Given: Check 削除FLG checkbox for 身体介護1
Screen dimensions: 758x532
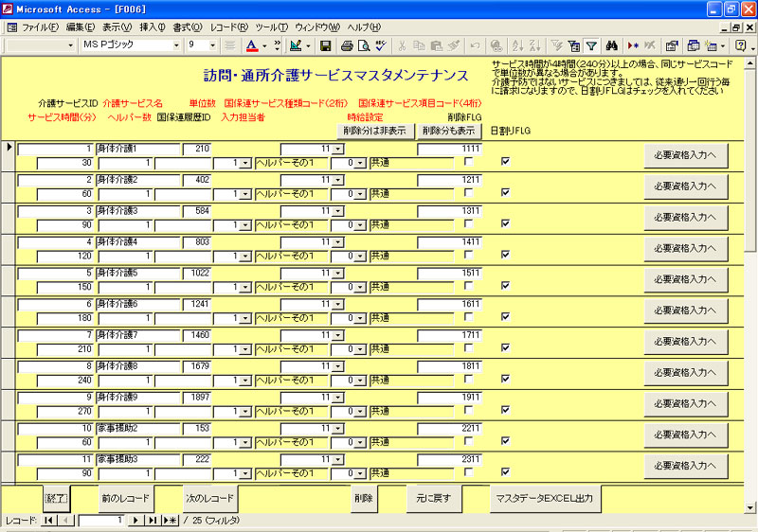Looking at the screenshot, I should pos(468,162).
